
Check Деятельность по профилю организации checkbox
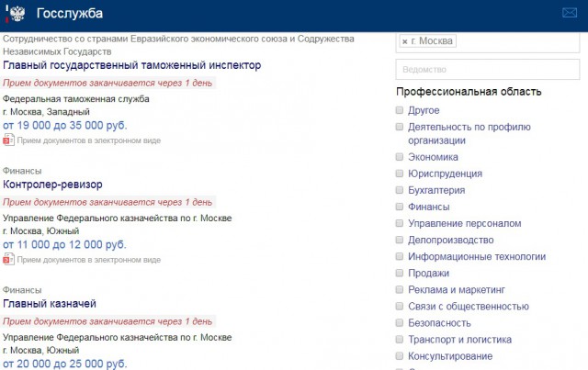(400, 127)
